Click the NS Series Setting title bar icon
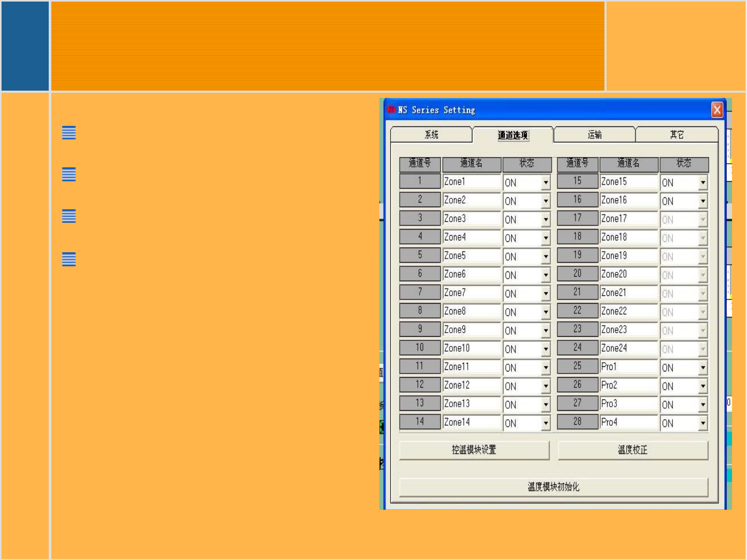Screen dimensions: 747x560 [391, 110]
